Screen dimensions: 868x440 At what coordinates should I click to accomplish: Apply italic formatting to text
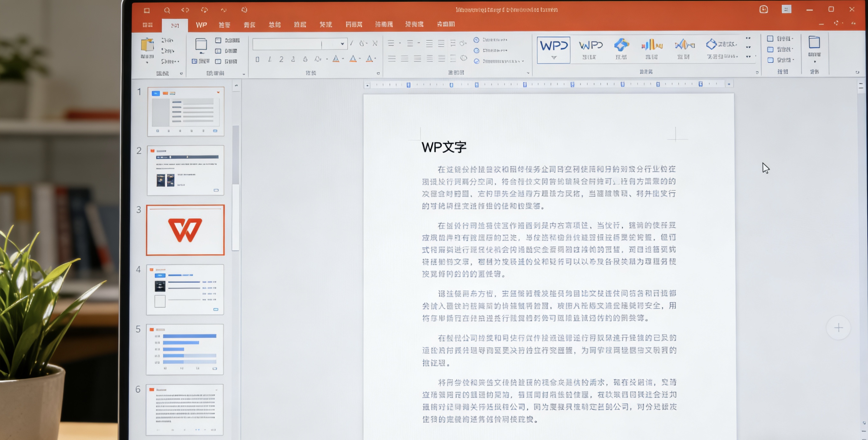pyautogui.click(x=270, y=59)
